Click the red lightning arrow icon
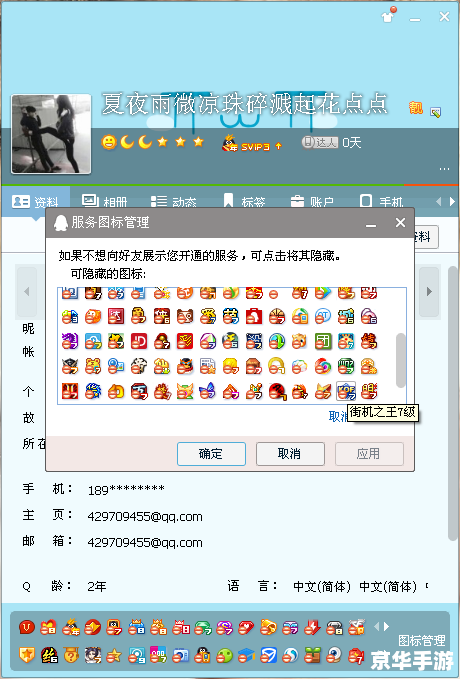The image size is (460, 679). 312,627
